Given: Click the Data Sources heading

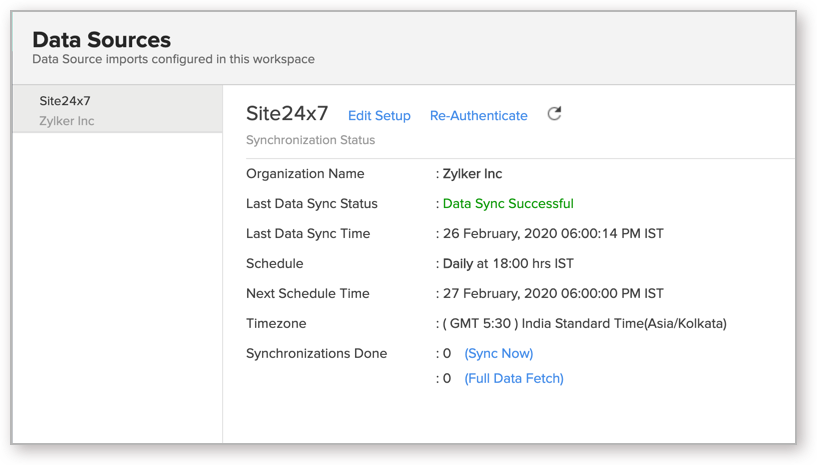Looking at the screenshot, I should click(x=102, y=40).
